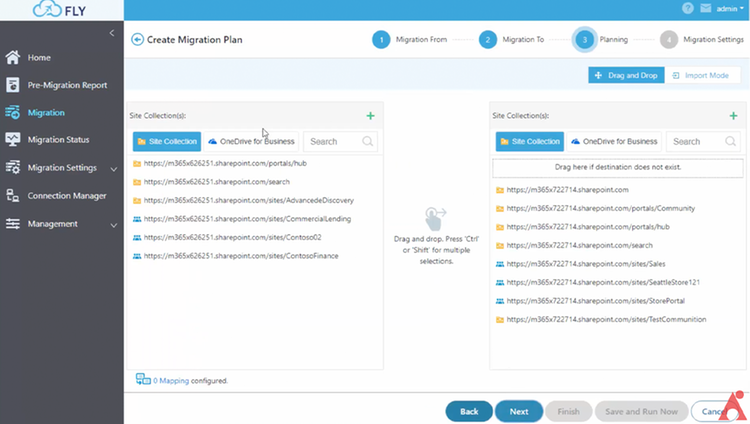The height and width of the screenshot is (424, 750).
Task: Add a destination site collection with the plus icon
Action: [733, 116]
